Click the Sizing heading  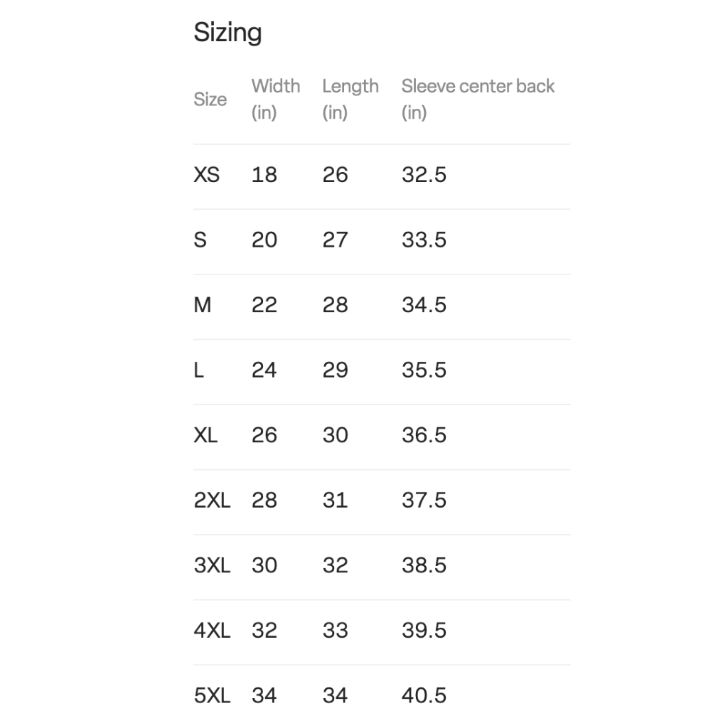coord(227,33)
